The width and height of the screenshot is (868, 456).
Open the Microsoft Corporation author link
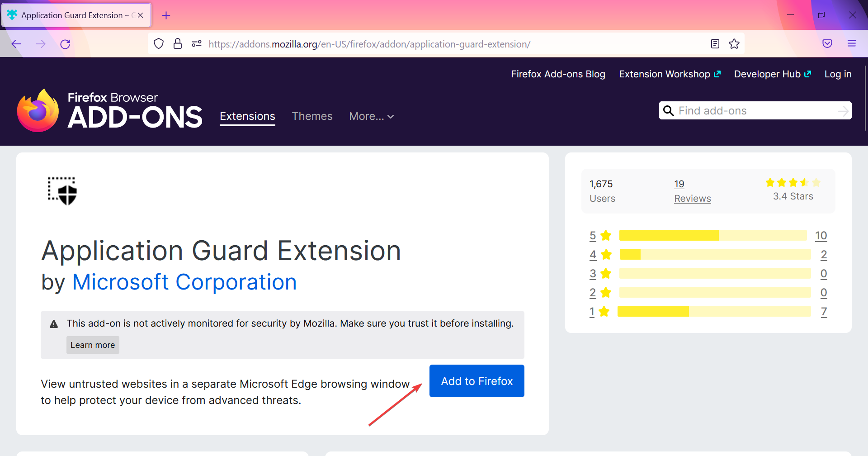tap(184, 282)
